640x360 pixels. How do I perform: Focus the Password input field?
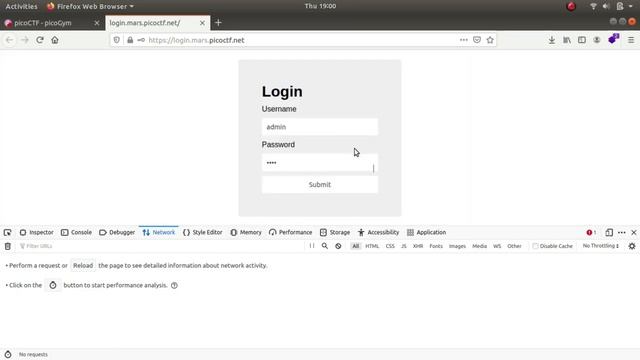320,162
